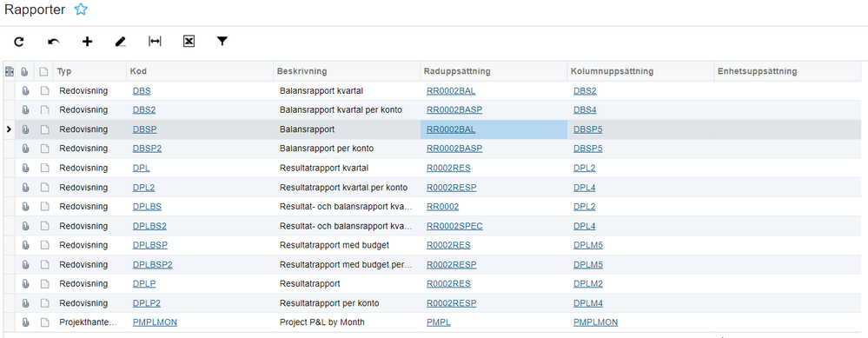
Task: Open attachments for DBS2 row
Action: pos(25,110)
